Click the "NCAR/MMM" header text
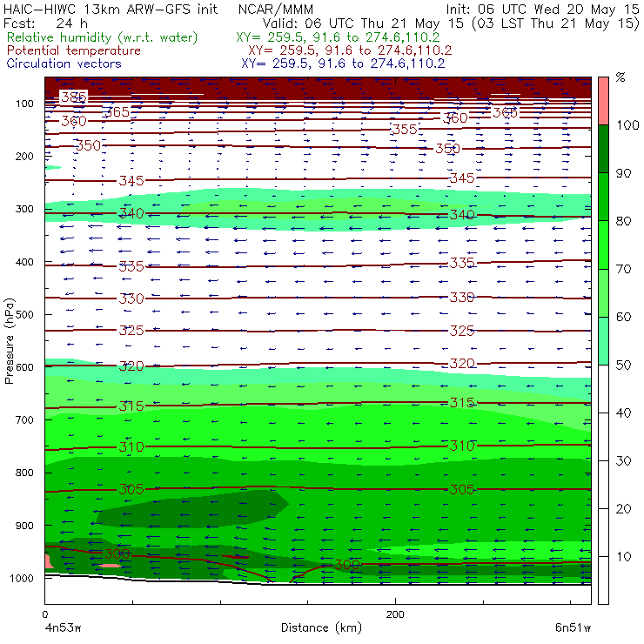The width and height of the screenshot is (644, 644). click(x=276, y=10)
